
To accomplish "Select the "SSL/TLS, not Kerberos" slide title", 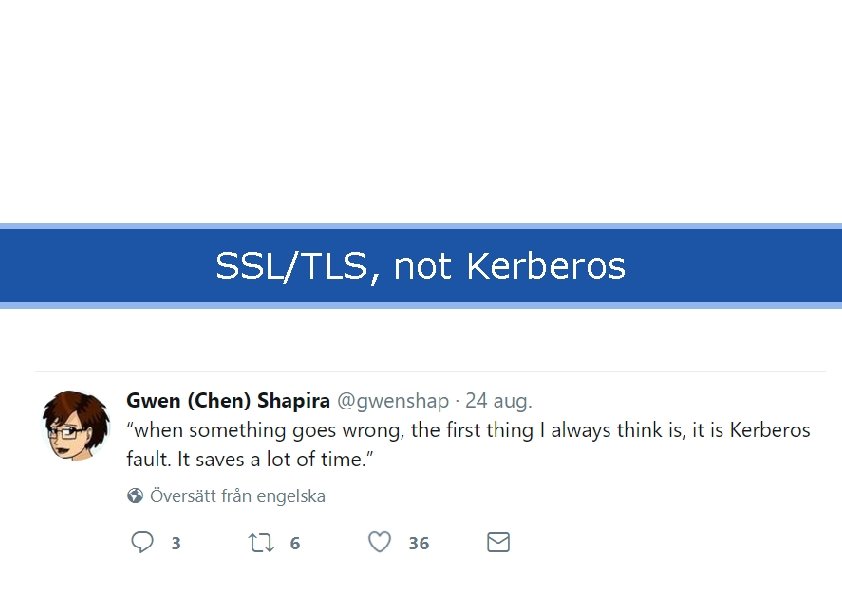I will tap(420, 266).
